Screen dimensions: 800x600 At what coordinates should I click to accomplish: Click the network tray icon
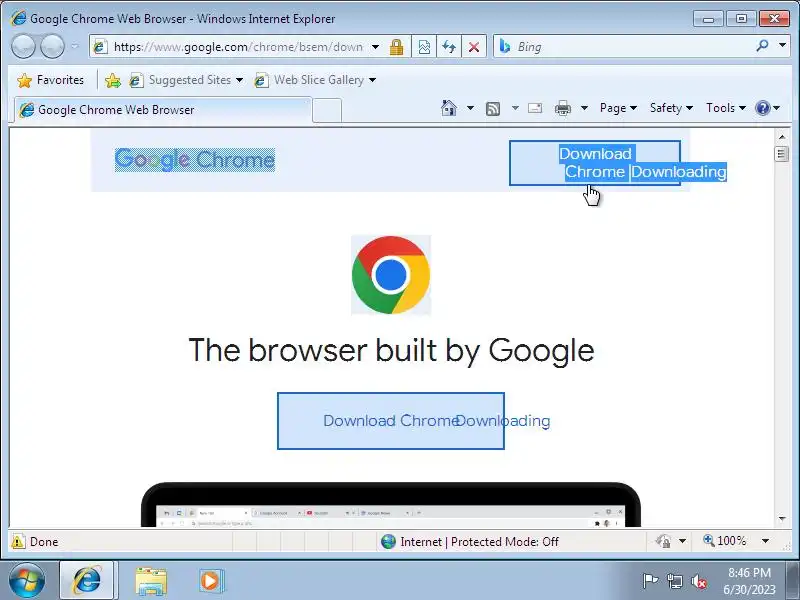674,581
